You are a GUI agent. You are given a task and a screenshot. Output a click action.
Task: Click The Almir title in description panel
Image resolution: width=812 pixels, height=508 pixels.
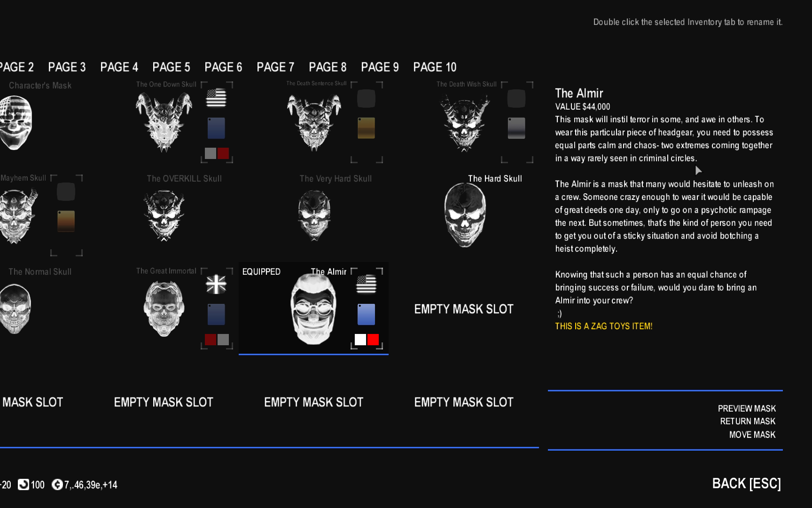579,93
